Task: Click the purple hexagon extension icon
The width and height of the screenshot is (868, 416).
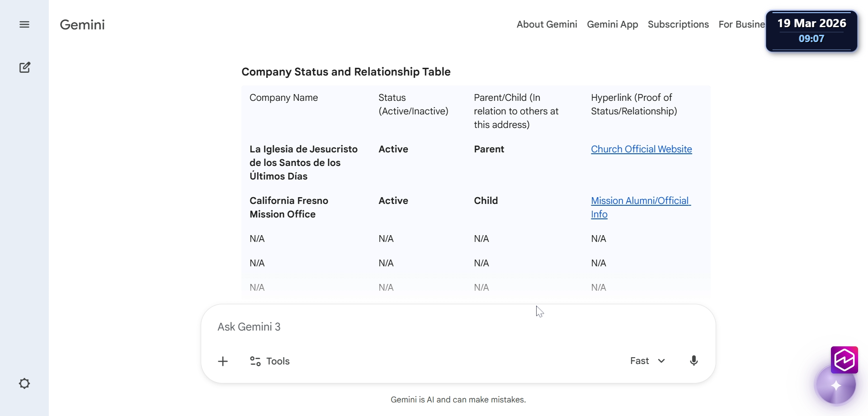Action: click(x=844, y=360)
